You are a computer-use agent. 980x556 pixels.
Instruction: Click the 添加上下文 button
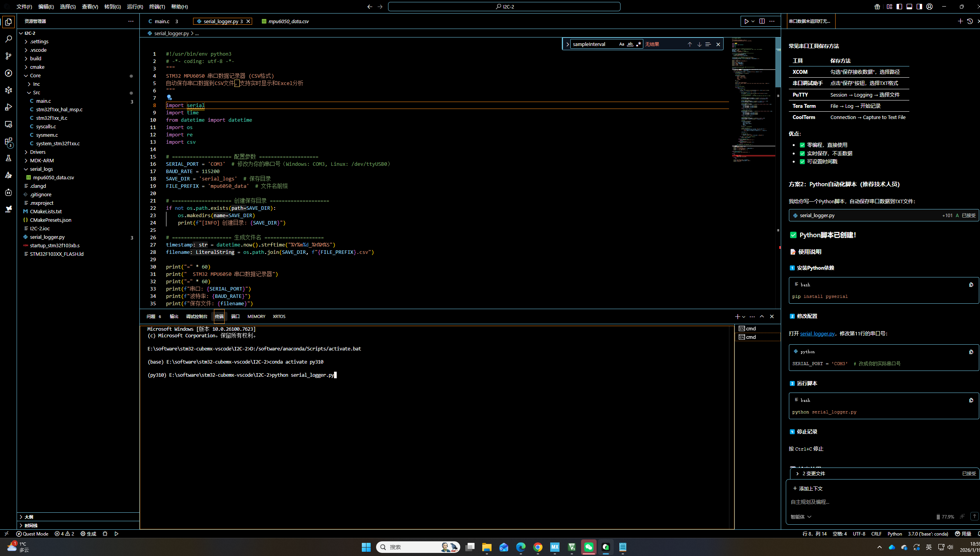click(x=808, y=488)
